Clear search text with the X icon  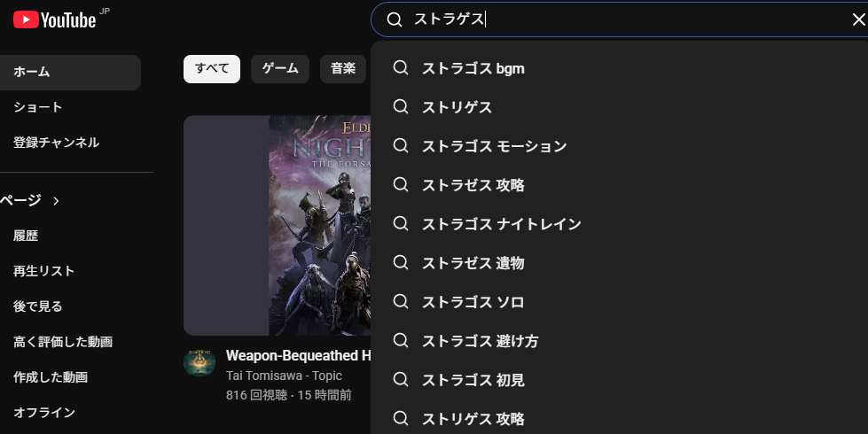pos(857,19)
